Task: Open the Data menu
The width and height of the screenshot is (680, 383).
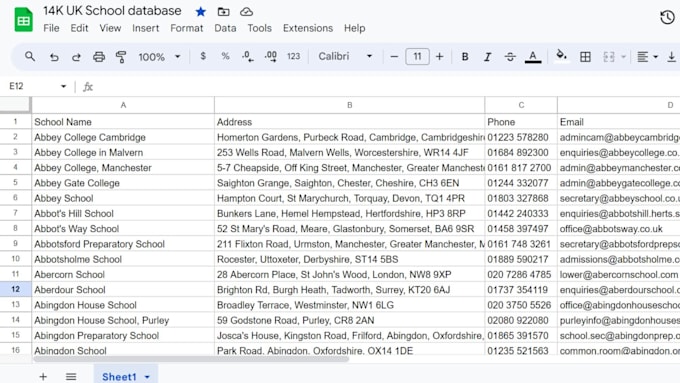Action: [225, 28]
